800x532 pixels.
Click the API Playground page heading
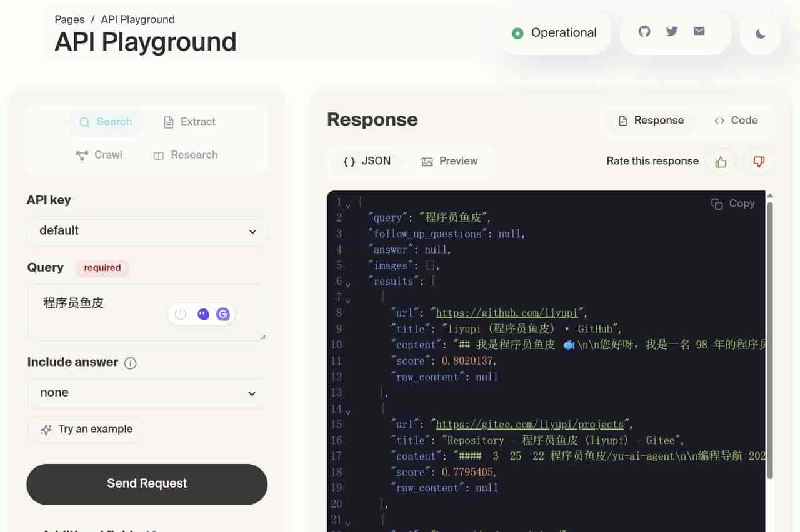pos(145,42)
